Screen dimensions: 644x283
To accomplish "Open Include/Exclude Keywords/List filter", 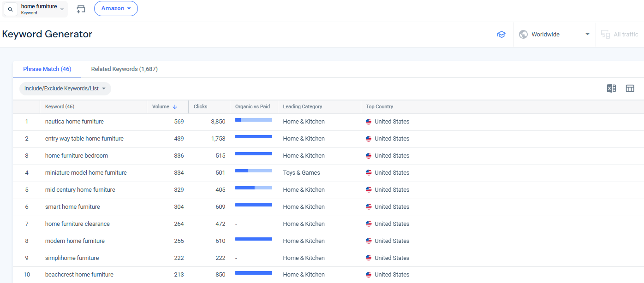I will coord(65,88).
